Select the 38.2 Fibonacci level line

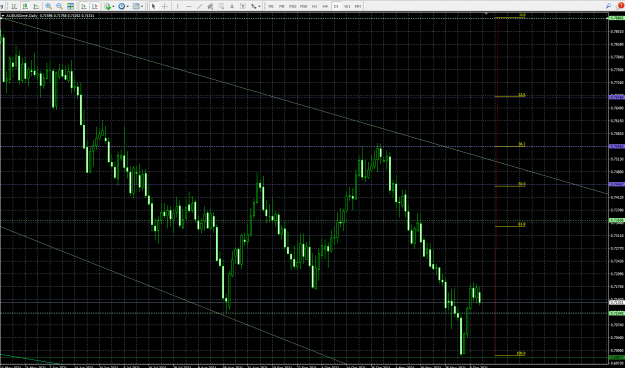510,146
